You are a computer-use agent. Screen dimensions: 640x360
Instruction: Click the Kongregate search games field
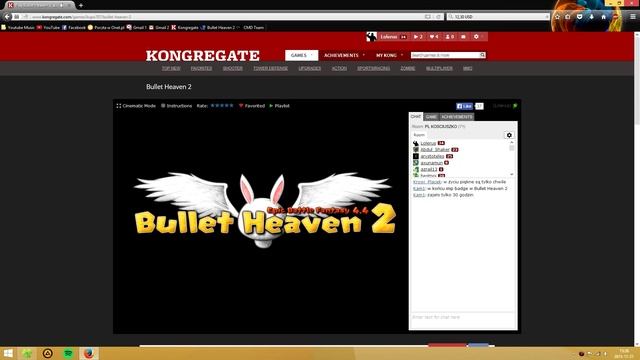pyautogui.click(x=445, y=55)
